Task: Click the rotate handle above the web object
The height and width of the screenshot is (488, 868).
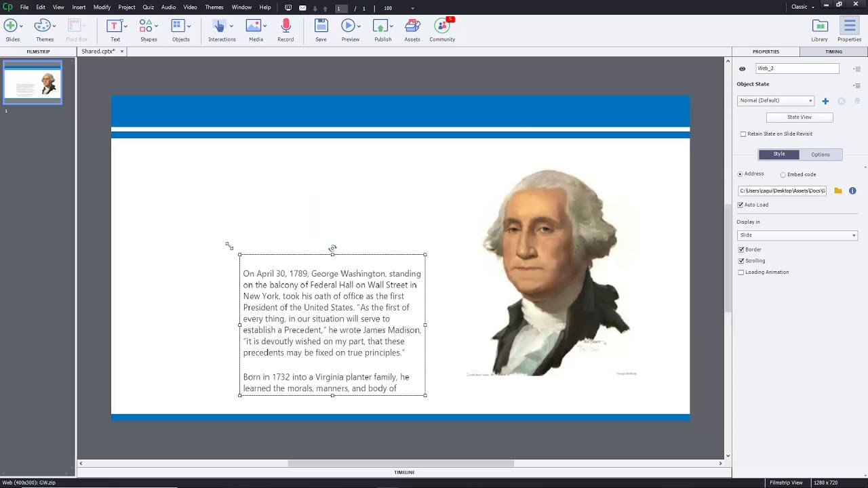Action: pos(332,249)
